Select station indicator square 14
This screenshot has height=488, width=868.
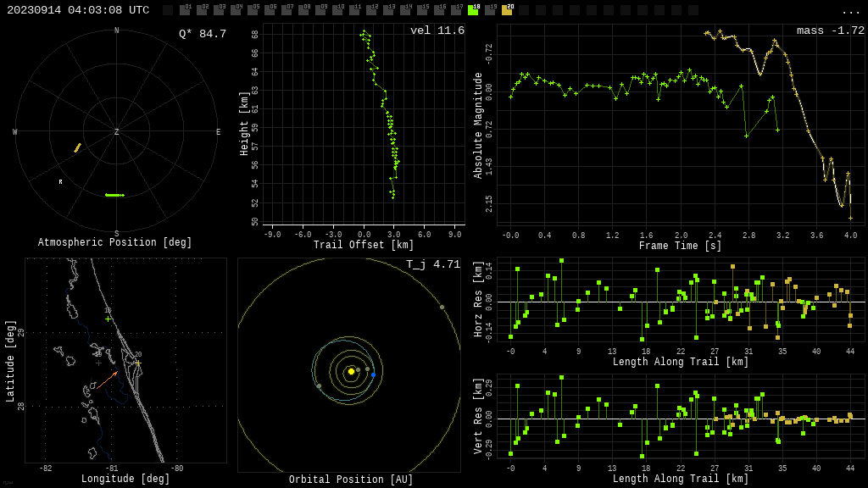(x=406, y=10)
